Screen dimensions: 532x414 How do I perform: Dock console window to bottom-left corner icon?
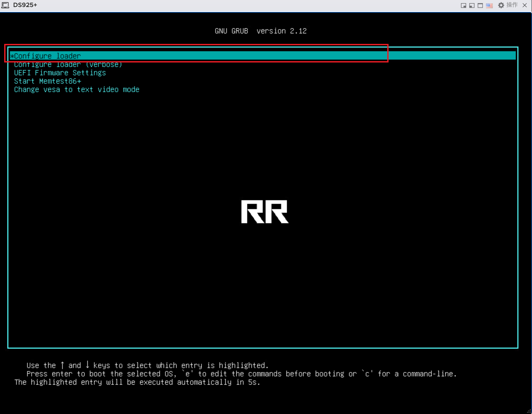pos(472,5)
